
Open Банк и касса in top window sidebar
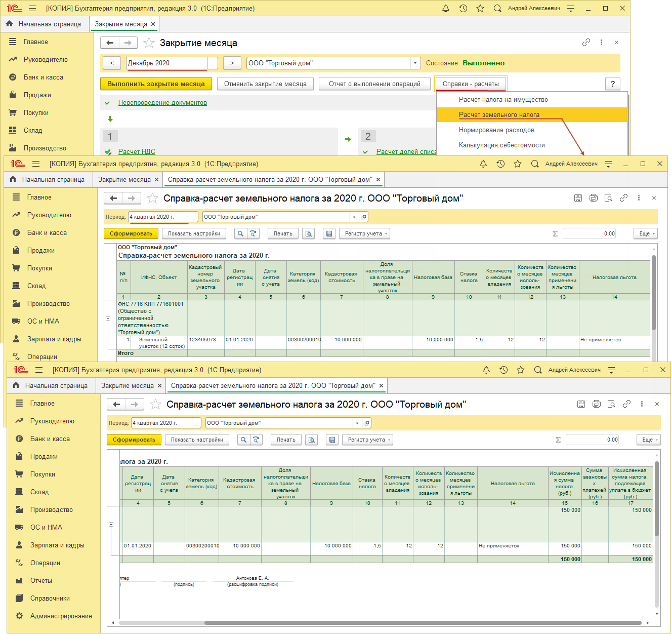click(x=43, y=77)
